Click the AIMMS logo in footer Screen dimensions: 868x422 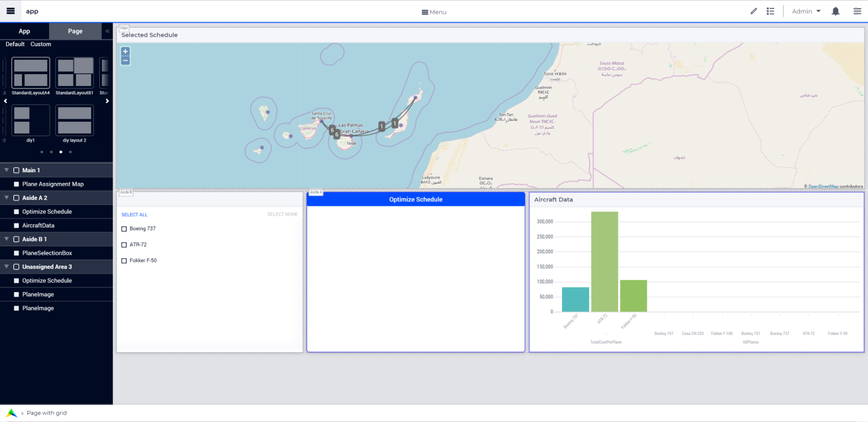(x=11, y=413)
